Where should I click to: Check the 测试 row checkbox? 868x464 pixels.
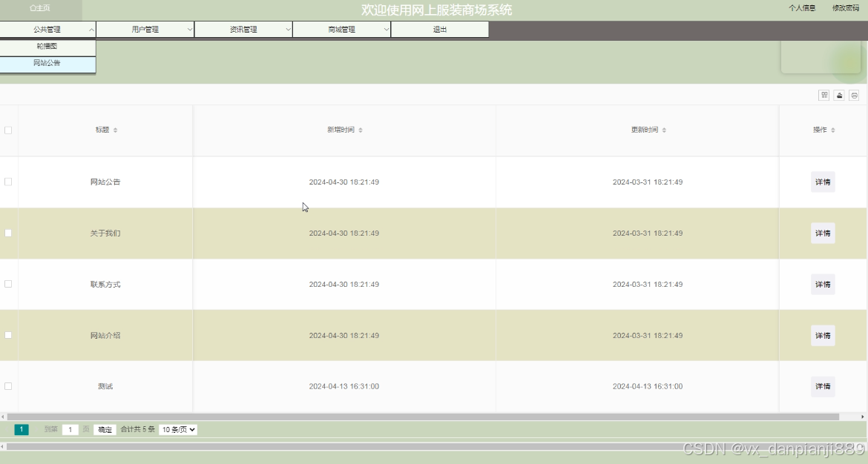[8, 386]
